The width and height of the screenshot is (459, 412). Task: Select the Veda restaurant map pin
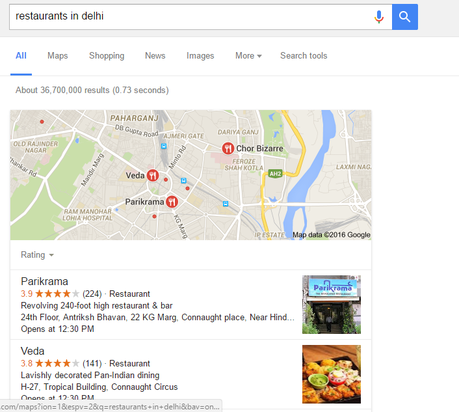[x=153, y=175]
